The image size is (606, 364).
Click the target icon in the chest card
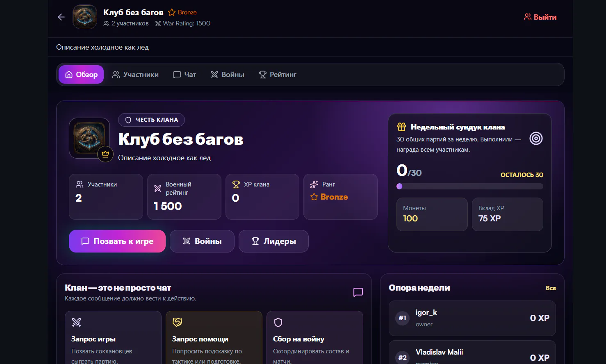[536, 139]
